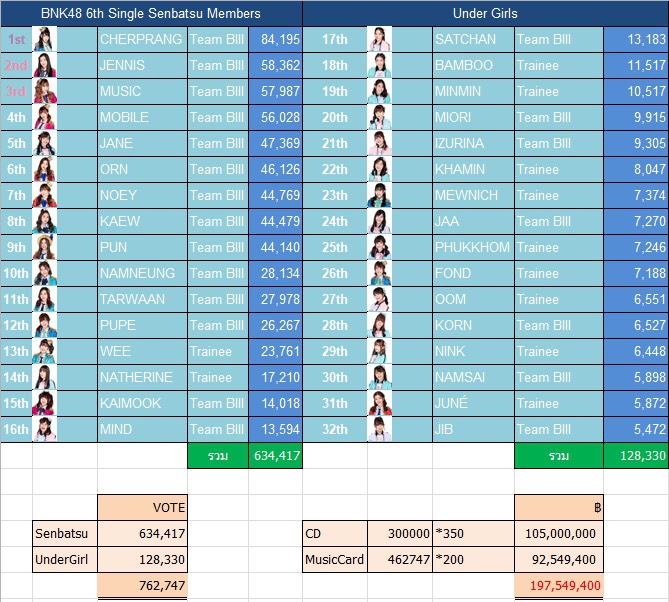The image size is (669, 602).
Task: Click the JANE name cell
Action: pyautogui.click(x=142, y=143)
